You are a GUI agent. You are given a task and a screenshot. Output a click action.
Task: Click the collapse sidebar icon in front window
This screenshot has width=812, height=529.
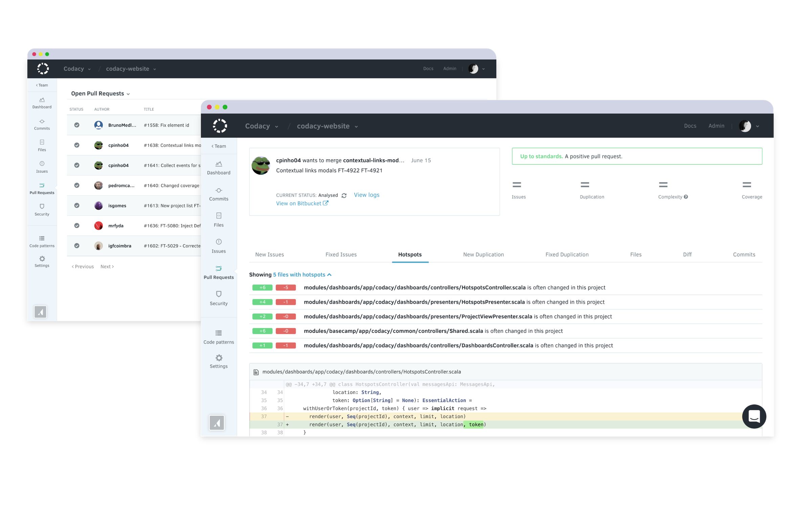click(217, 423)
